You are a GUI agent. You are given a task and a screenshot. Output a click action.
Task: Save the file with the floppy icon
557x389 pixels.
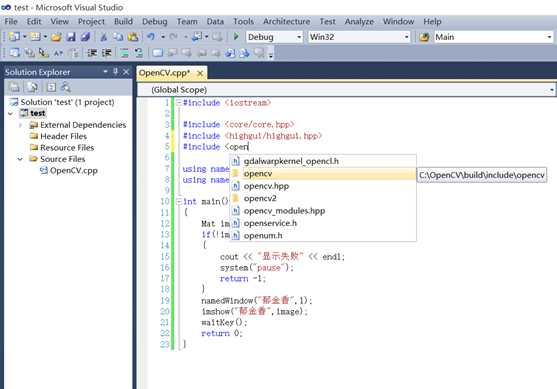[71, 37]
